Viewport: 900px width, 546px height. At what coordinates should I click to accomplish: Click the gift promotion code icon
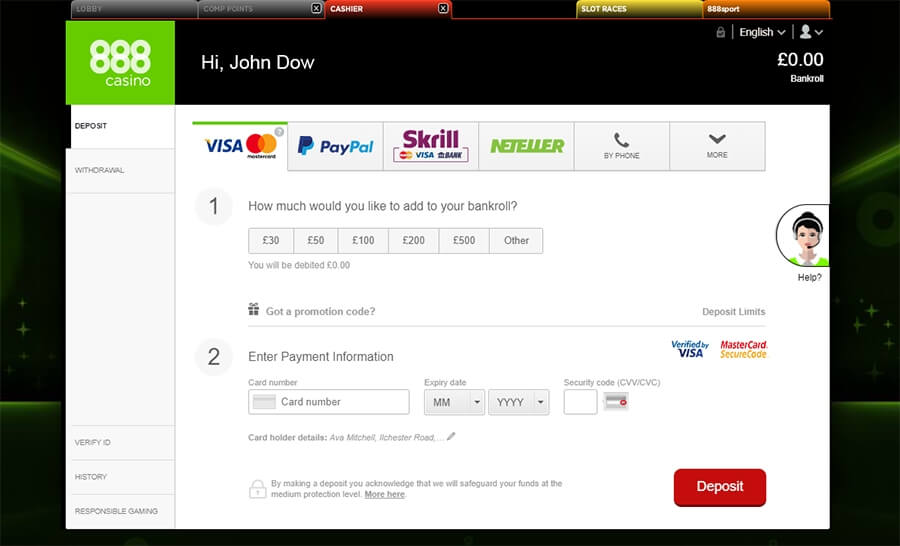click(254, 309)
